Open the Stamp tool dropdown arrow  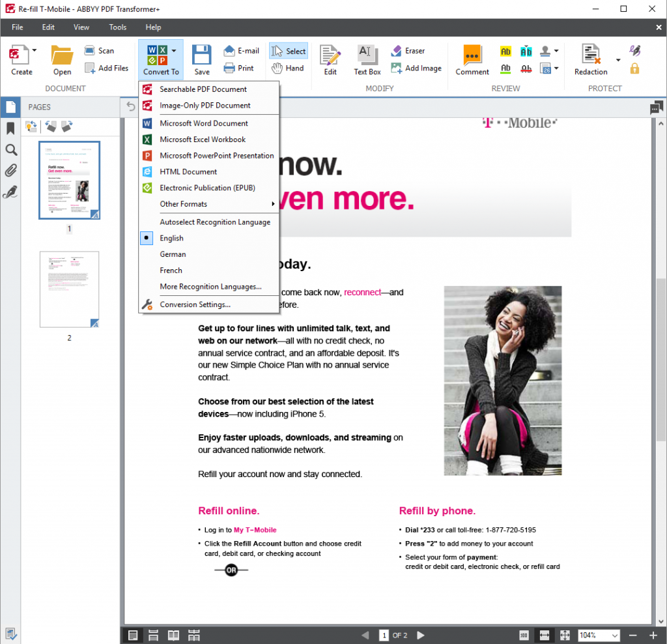coord(556,51)
